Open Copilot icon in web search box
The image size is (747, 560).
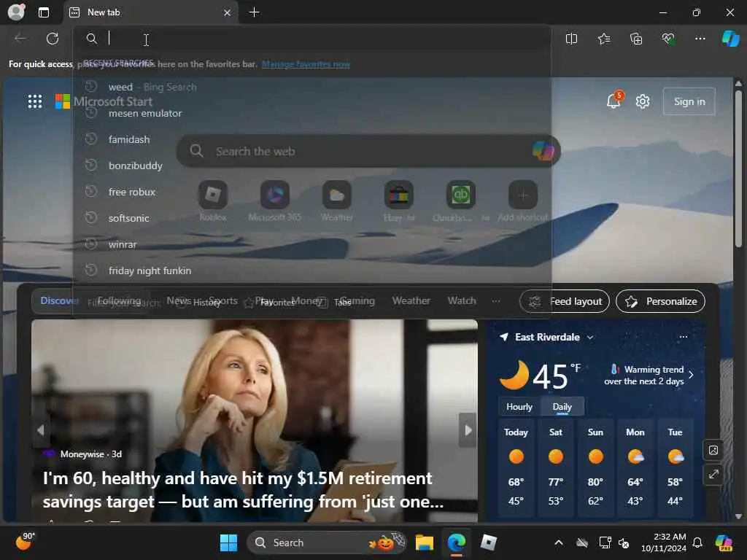pos(543,151)
